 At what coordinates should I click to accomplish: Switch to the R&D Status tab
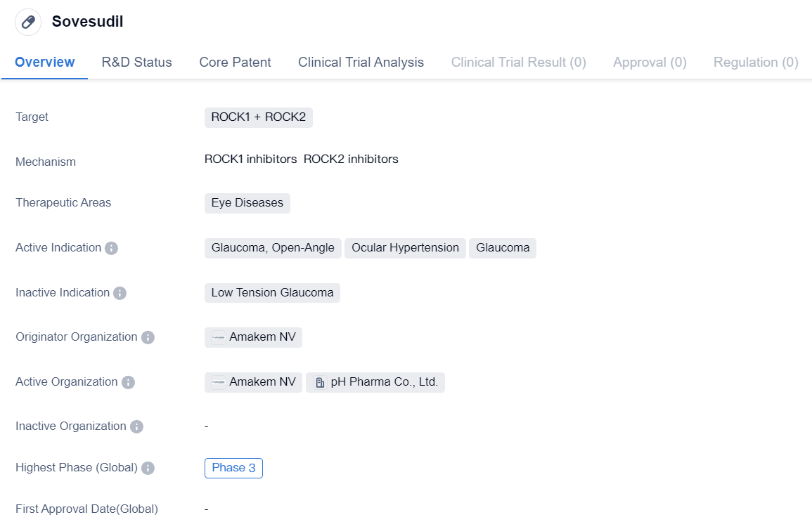point(136,63)
